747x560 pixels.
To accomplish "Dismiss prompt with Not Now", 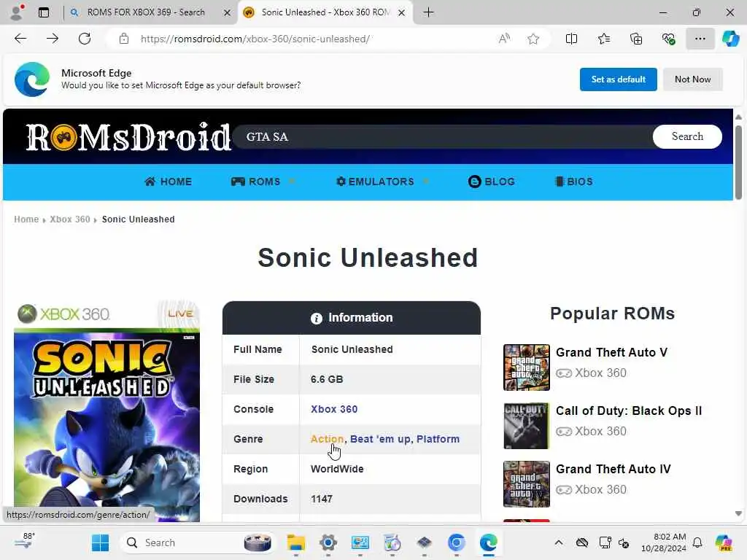I will 693,79.
